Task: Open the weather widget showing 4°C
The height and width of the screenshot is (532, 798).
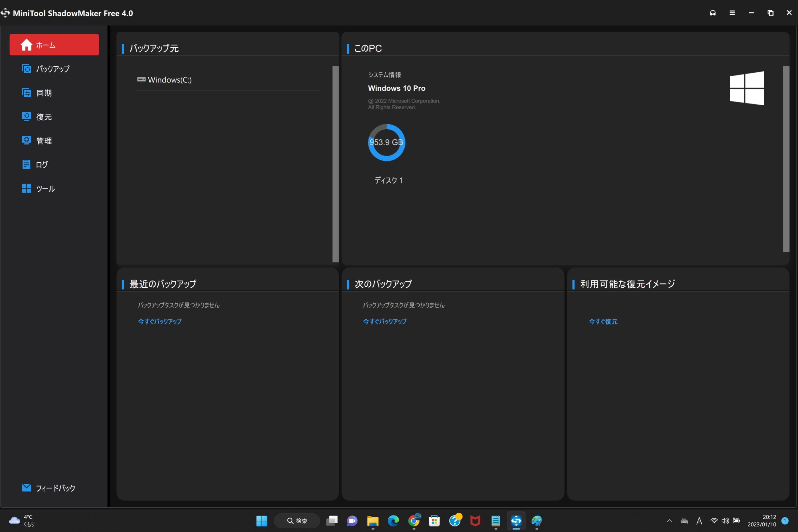Action: (x=22, y=520)
